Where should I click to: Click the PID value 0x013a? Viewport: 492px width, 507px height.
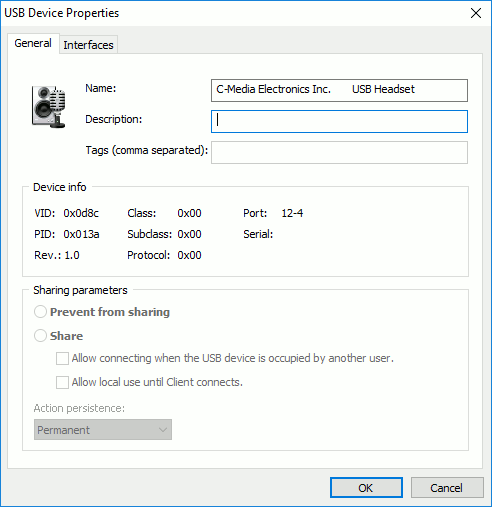pos(81,234)
